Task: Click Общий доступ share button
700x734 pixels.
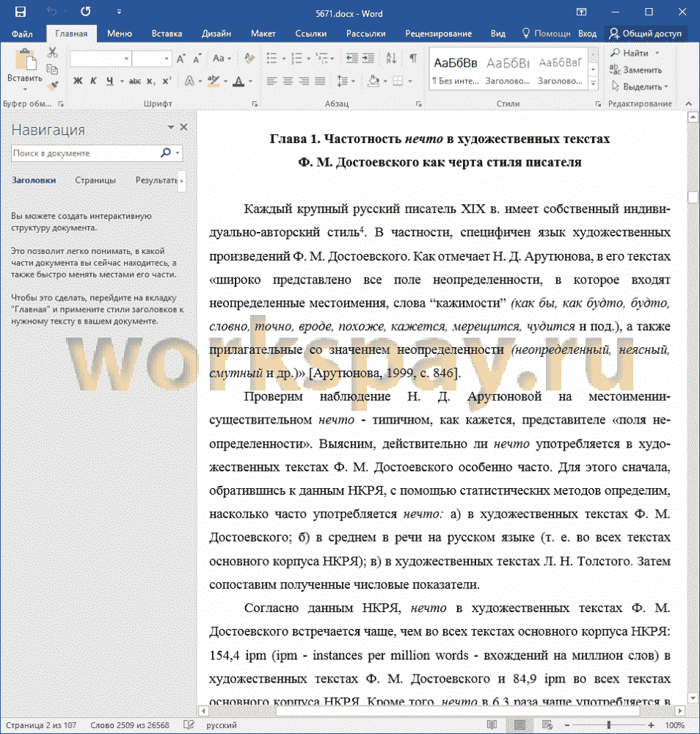Action: point(645,33)
